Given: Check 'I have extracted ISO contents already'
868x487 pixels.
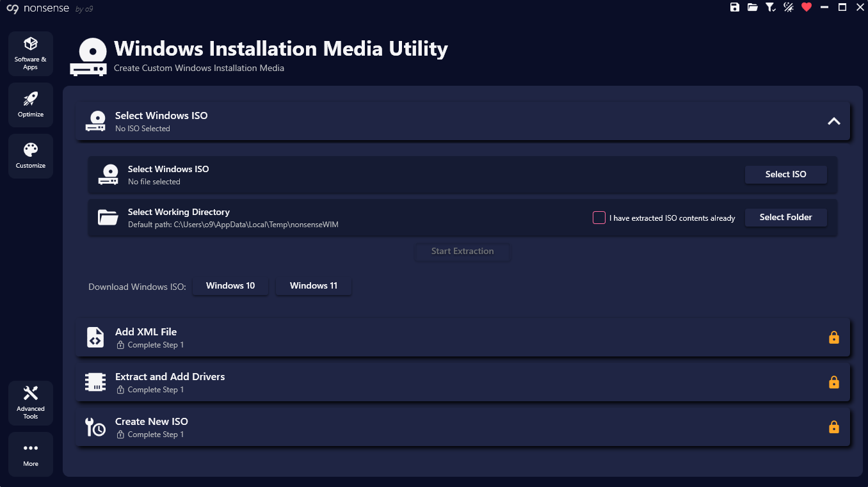Looking at the screenshot, I should tap(599, 218).
